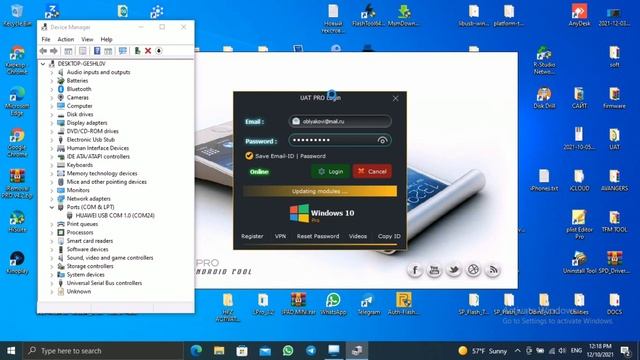Click the Type here to search box
The image size is (640, 360).
tap(103, 351)
